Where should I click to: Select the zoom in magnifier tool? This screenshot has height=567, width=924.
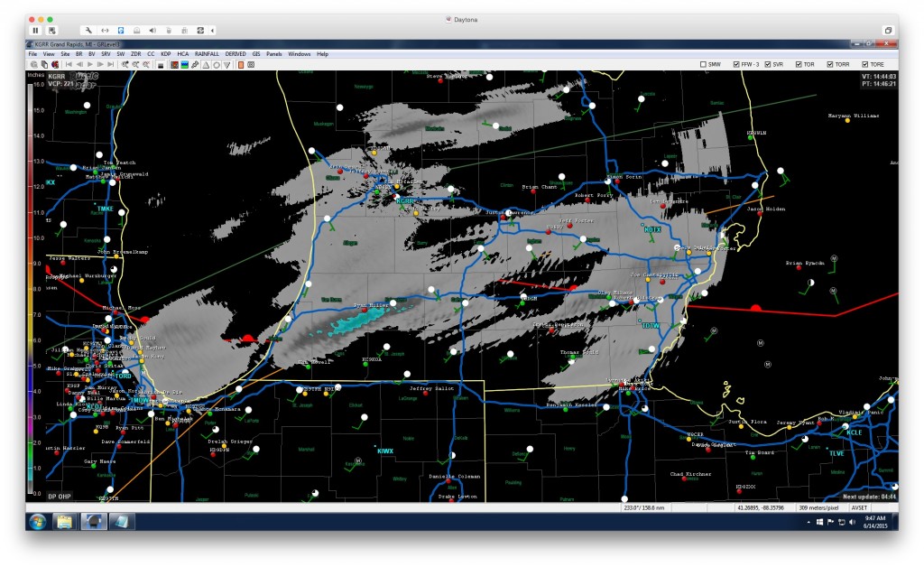click(x=125, y=64)
